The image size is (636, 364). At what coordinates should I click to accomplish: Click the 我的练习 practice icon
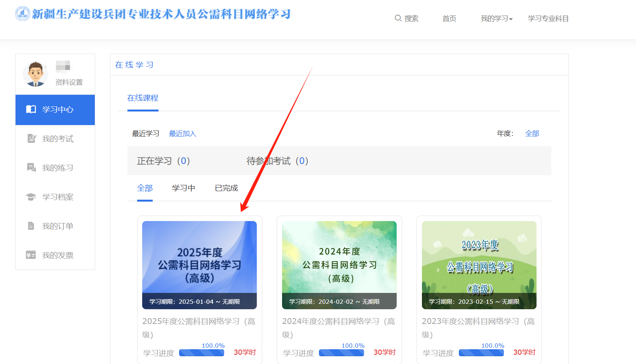[x=31, y=168]
